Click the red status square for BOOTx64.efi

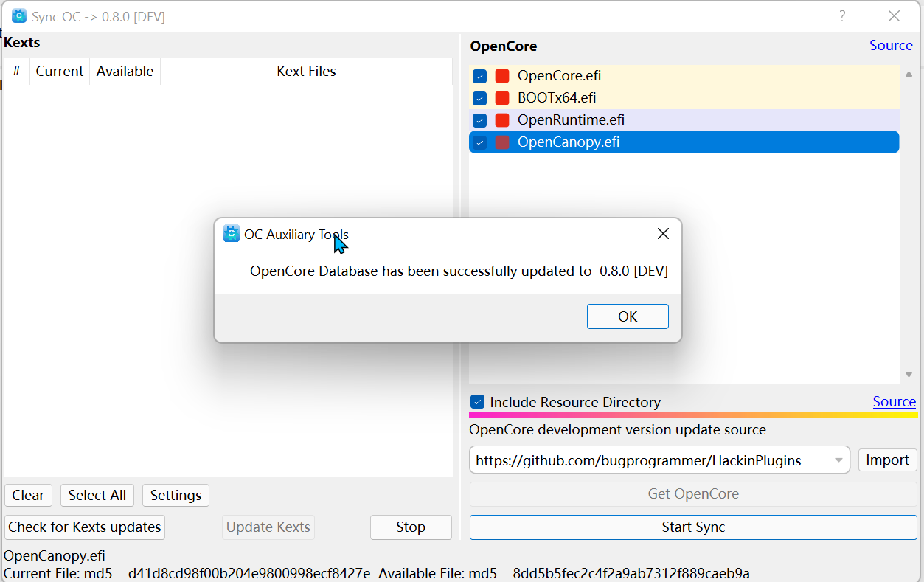click(502, 98)
